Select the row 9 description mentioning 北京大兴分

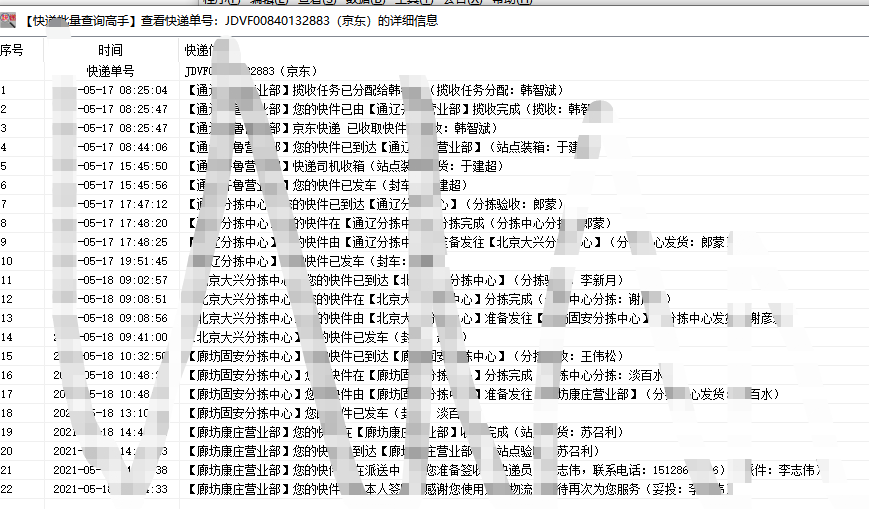coord(459,242)
